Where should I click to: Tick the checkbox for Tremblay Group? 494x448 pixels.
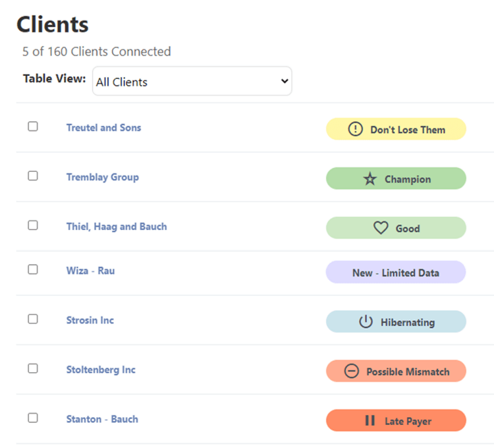33,176
